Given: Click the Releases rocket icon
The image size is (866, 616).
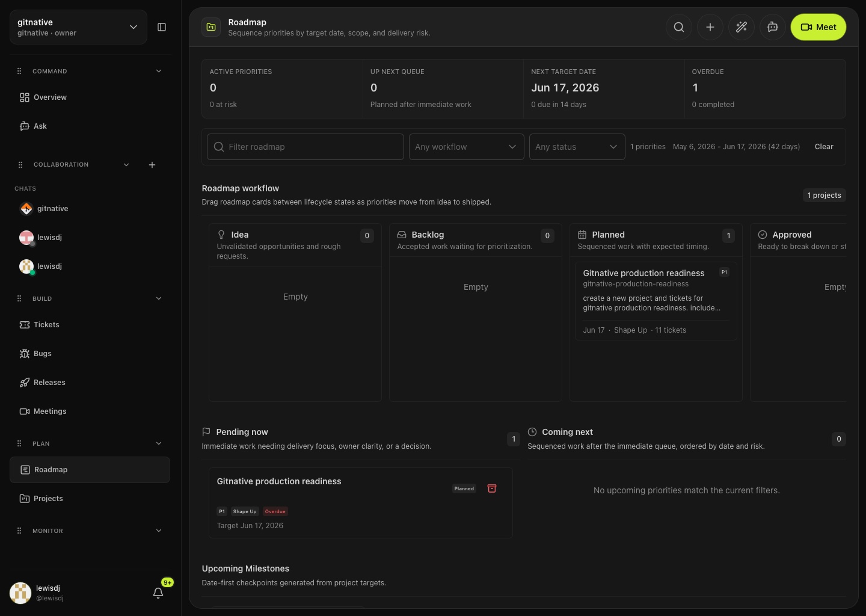Looking at the screenshot, I should [x=25, y=383].
